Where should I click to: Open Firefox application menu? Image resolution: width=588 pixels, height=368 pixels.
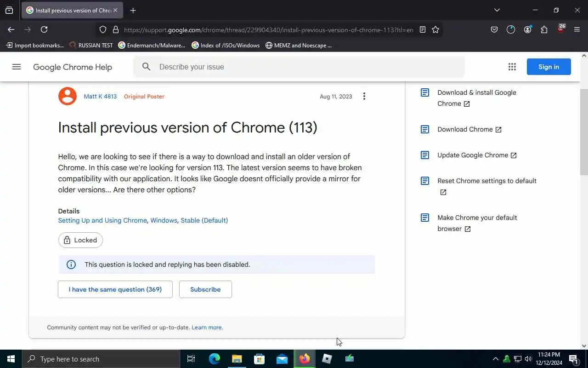coord(577,29)
